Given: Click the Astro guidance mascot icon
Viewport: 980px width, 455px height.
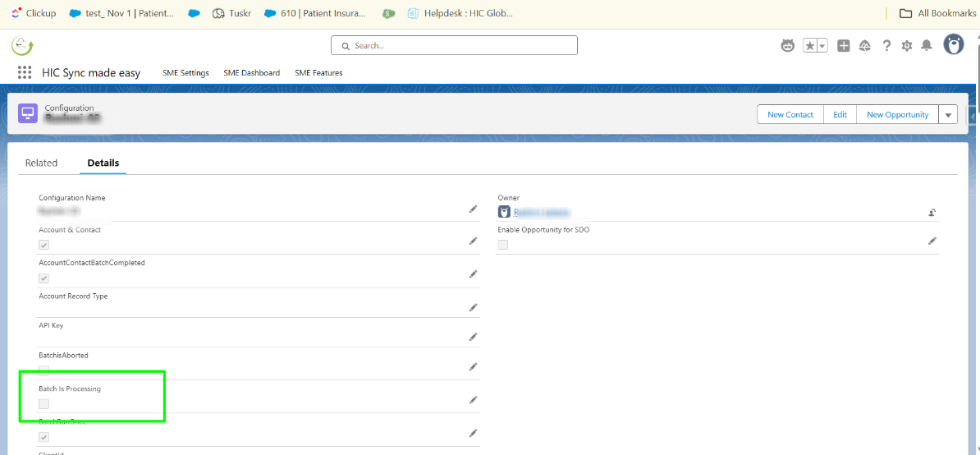Looking at the screenshot, I should click(787, 46).
